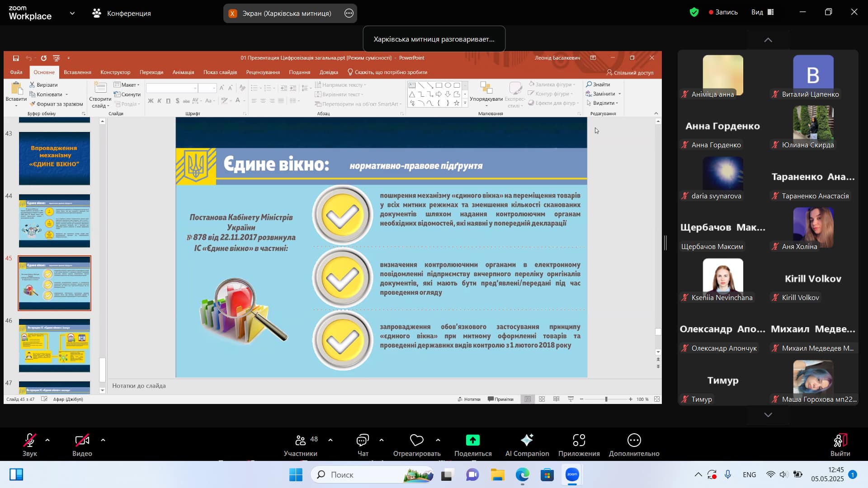Open Макет layout dropdown
868x488 pixels.
[x=127, y=85]
